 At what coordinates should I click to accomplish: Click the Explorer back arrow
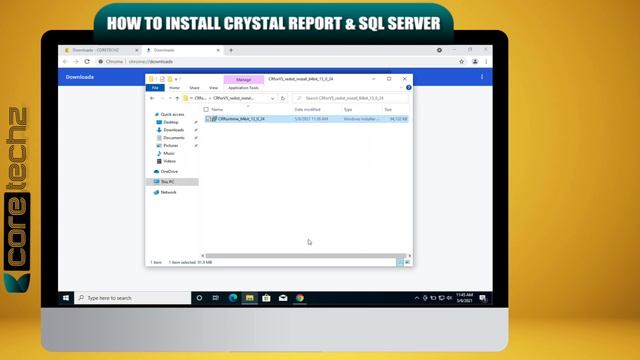coord(152,98)
